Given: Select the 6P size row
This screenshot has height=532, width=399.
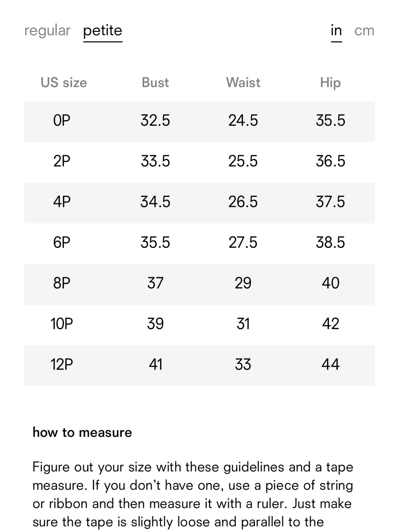Looking at the screenshot, I should pyautogui.click(x=199, y=244).
